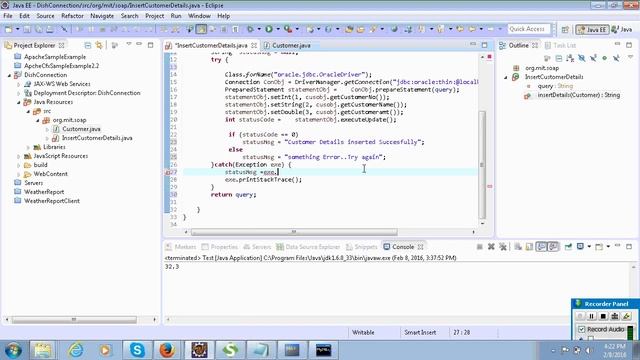The image size is (640, 360).
Task: Open the File menu
Action: pos(8,16)
